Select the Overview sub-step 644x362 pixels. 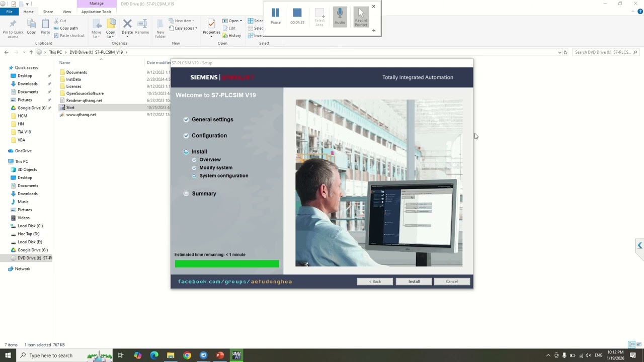[210, 160]
